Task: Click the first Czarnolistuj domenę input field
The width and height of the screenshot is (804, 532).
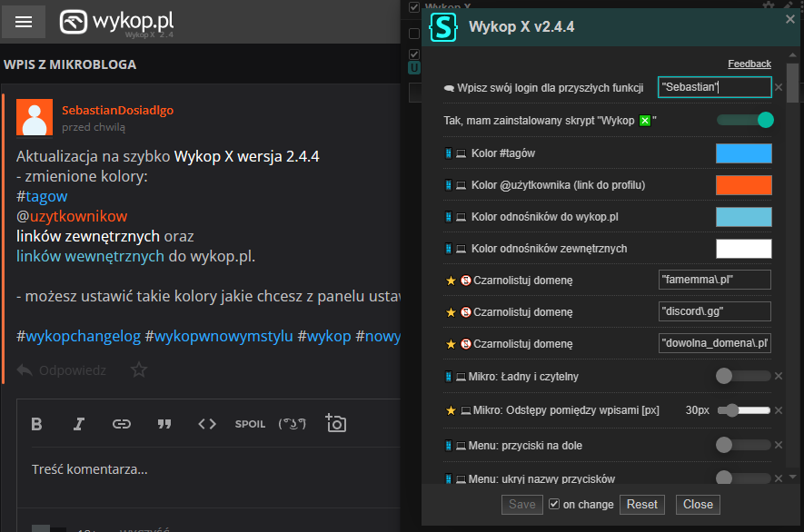Action: [714, 280]
